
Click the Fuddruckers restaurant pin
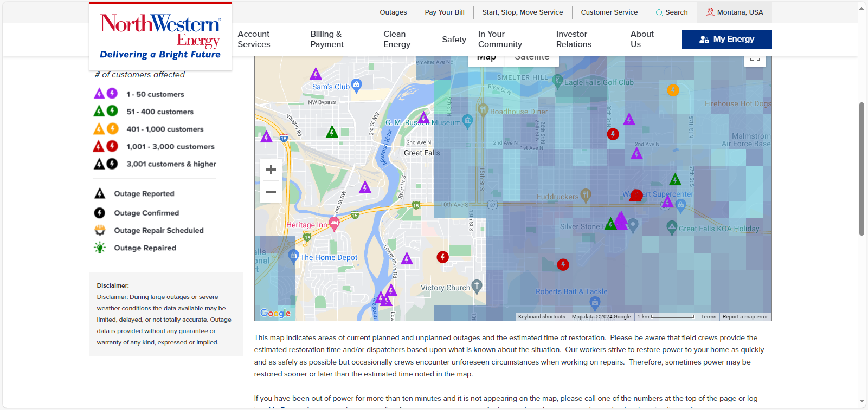[x=586, y=195]
